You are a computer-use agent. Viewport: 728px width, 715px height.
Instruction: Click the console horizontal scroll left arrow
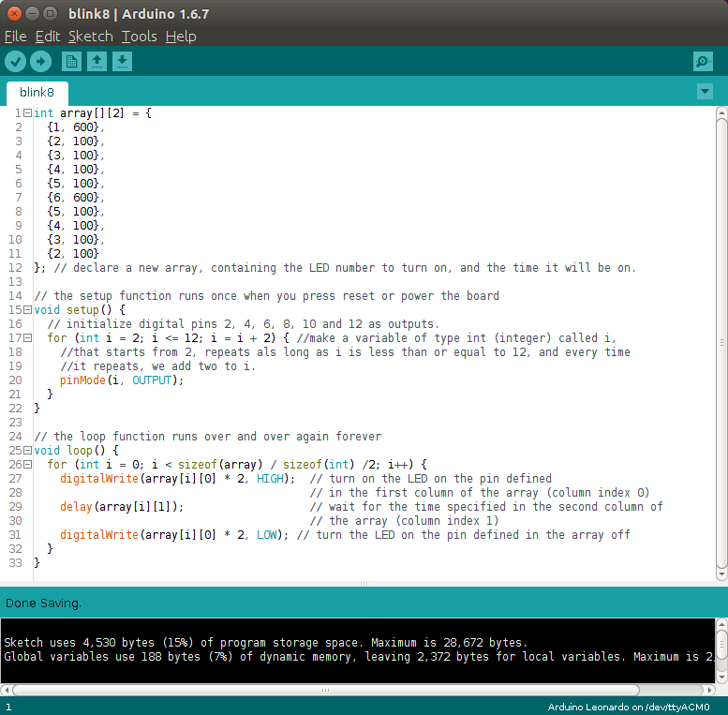coord(6,690)
